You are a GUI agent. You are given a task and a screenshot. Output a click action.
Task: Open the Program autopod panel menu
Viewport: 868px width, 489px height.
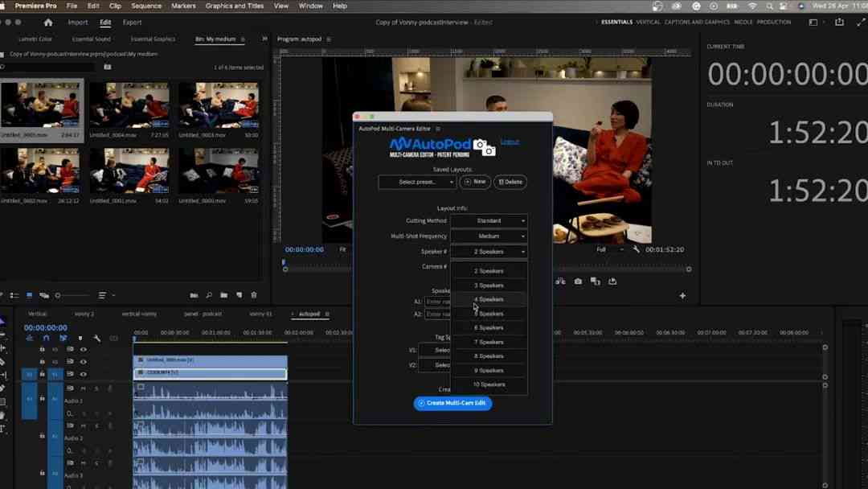click(x=329, y=39)
